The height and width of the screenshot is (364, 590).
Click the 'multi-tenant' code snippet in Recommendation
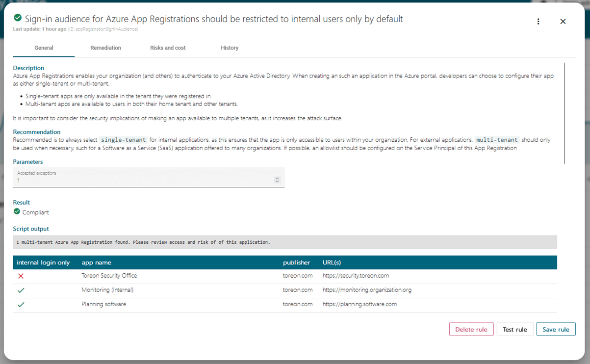point(497,140)
